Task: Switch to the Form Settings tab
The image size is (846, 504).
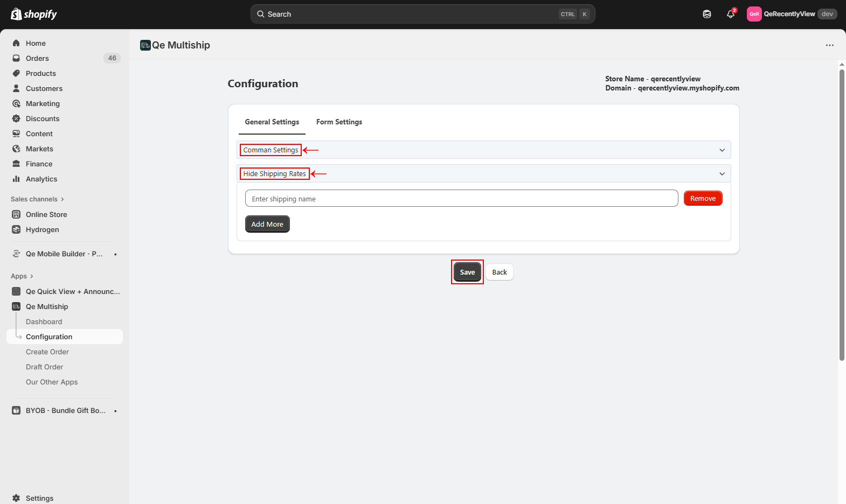Action: click(339, 122)
